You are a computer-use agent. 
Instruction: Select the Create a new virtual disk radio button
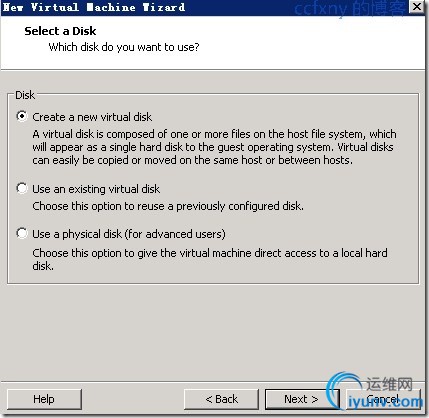point(22,116)
